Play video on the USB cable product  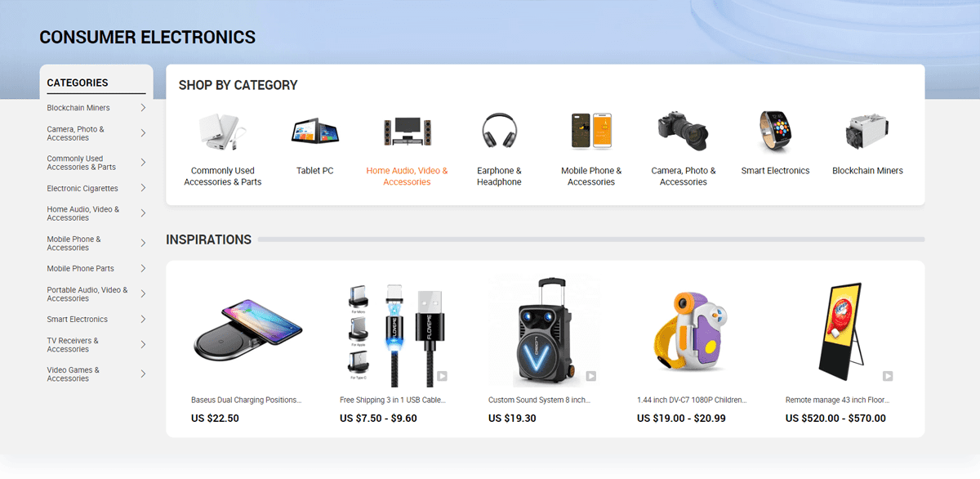coord(442,376)
